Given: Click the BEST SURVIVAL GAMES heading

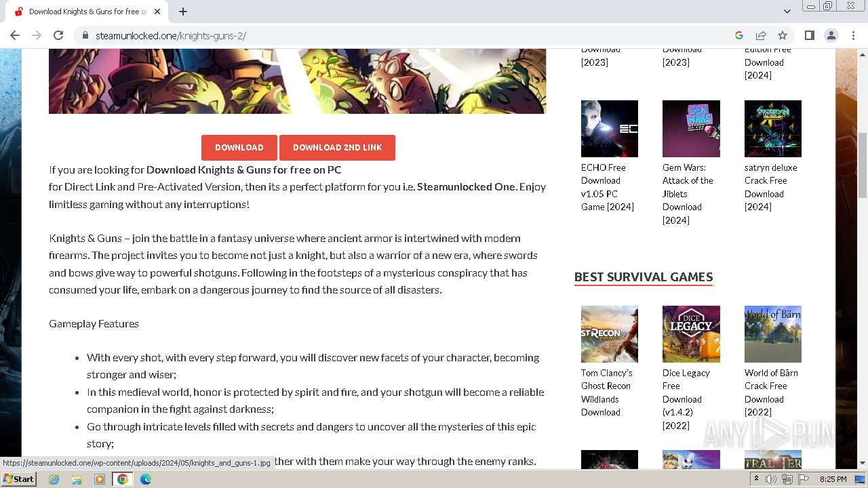Looking at the screenshot, I should (644, 277).
